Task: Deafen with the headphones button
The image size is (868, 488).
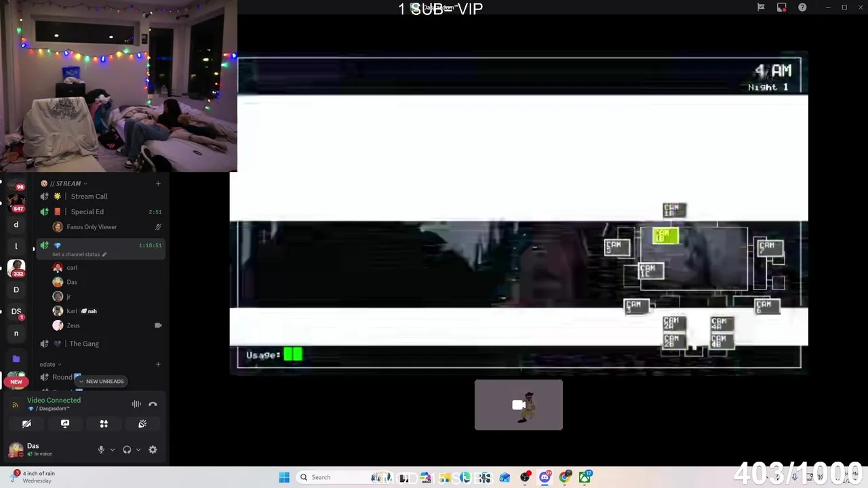Action: 127,449
